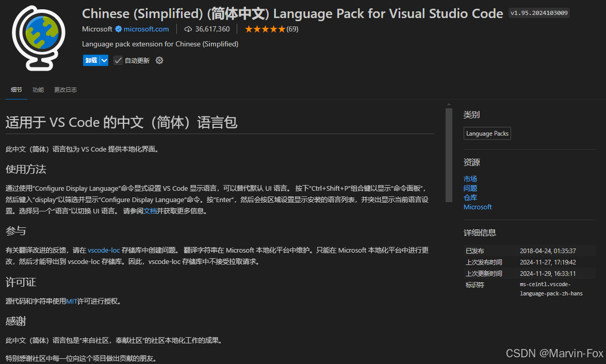This screenshot has width=606, height=364.
Task: Open the 市场 resource link
Action: pyautogui.click(x=470, y=179)
